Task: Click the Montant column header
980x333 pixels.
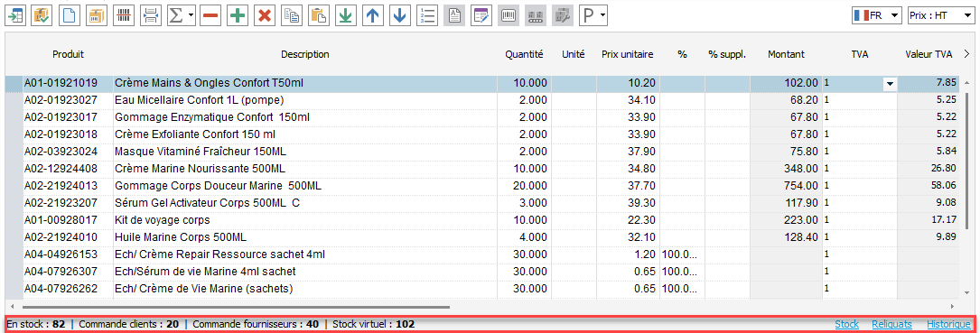Action: (786, 54)
